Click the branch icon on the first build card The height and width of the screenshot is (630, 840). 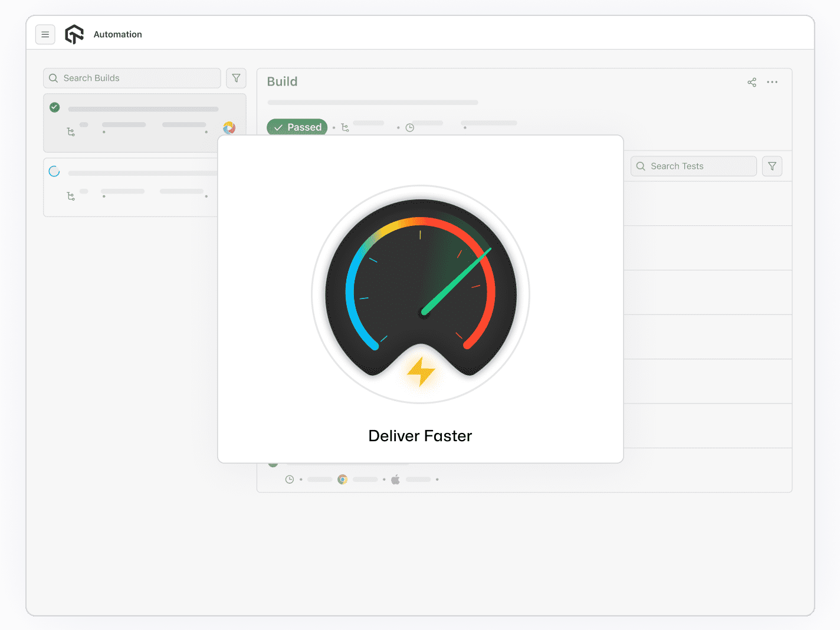click(x=71, y=132)
